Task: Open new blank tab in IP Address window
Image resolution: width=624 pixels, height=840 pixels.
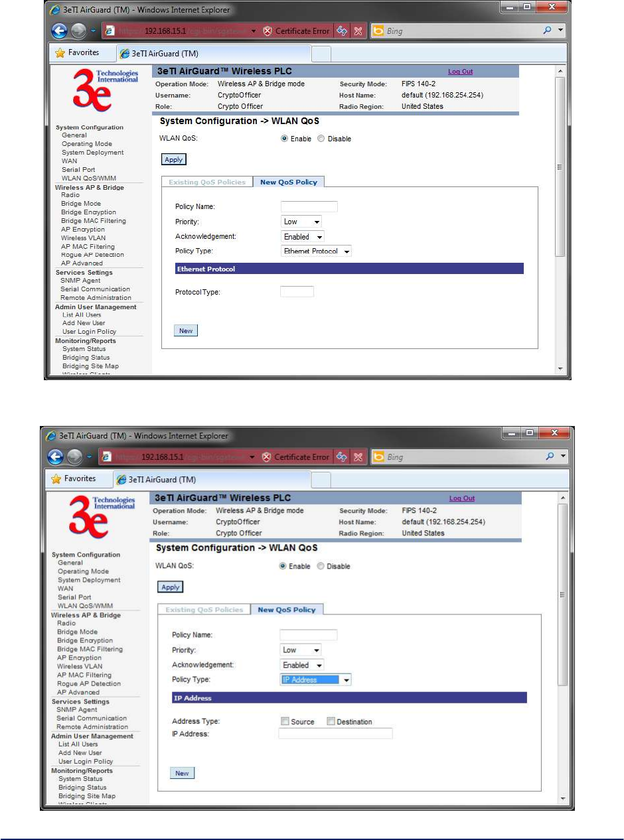Action: (321, 479)
